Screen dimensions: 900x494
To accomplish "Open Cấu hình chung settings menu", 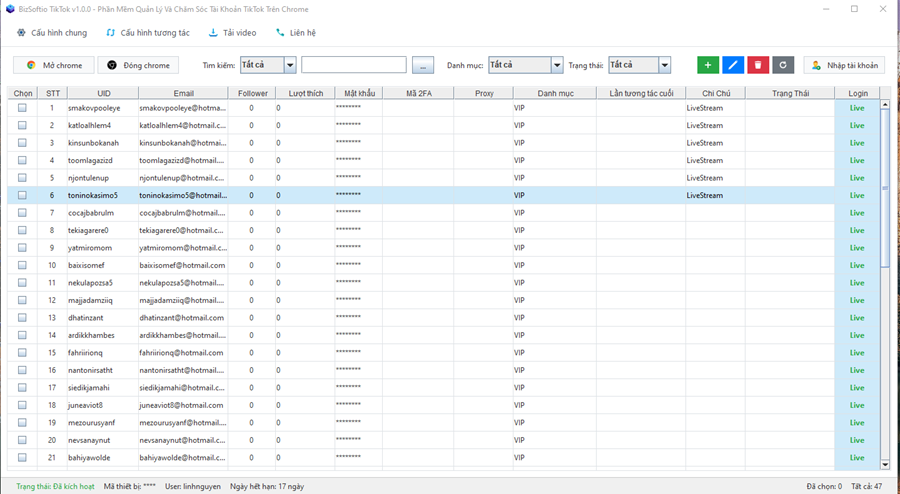I will [52, 33].
